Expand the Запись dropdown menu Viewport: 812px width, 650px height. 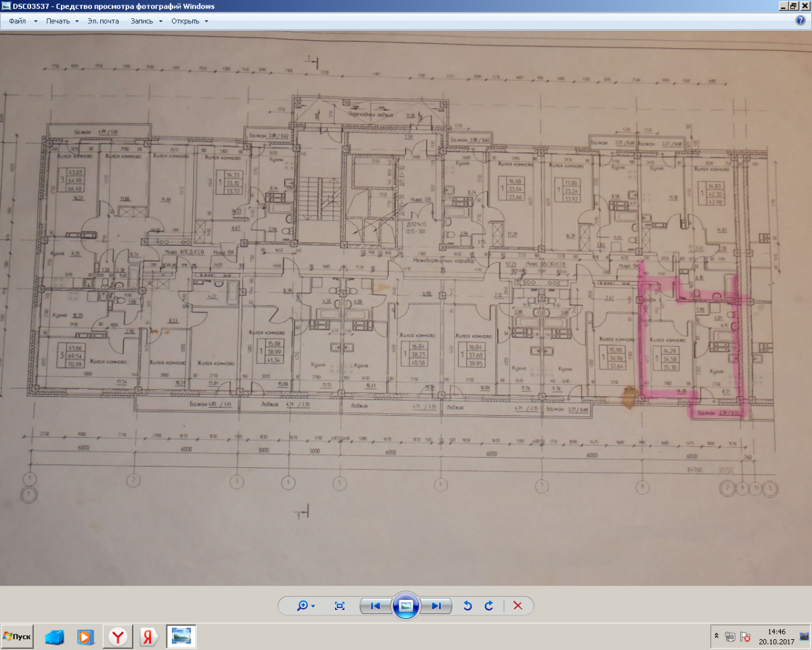[146, 21]
